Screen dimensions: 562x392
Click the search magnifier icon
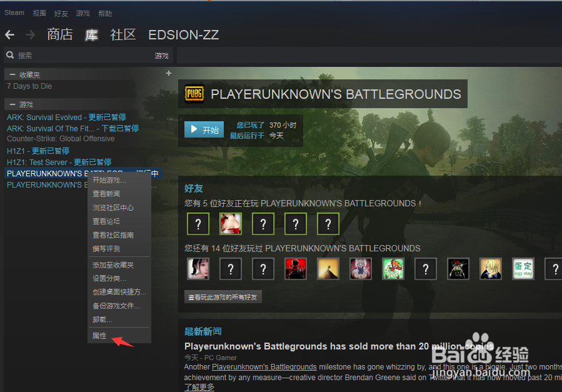[x=10, y=55]
